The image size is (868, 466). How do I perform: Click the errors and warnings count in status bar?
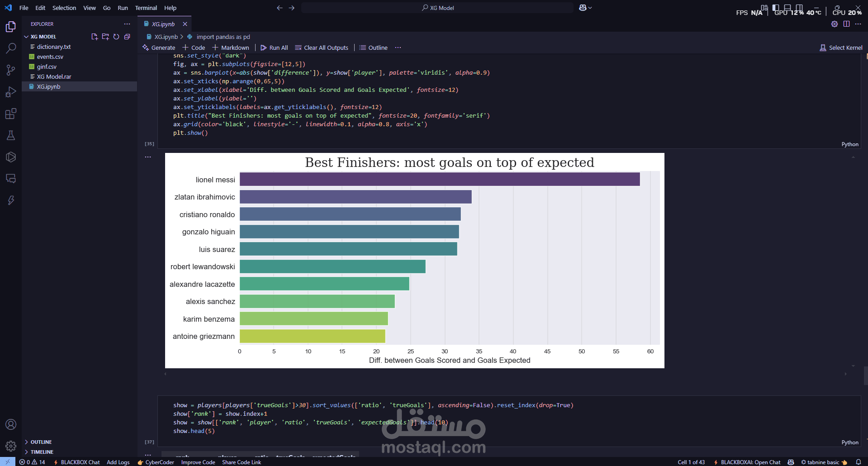pyautogui.click(x=32, y=462)
